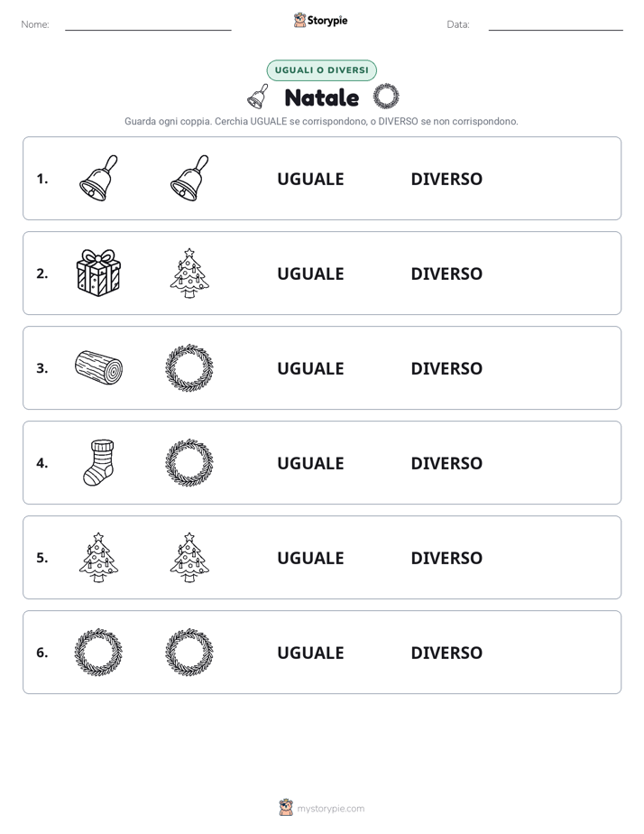Image resolution: width=644 pixels, height=834 pixels.
Task: Click the UGUALI O DIVERSI badge
Action: point(321,70)
